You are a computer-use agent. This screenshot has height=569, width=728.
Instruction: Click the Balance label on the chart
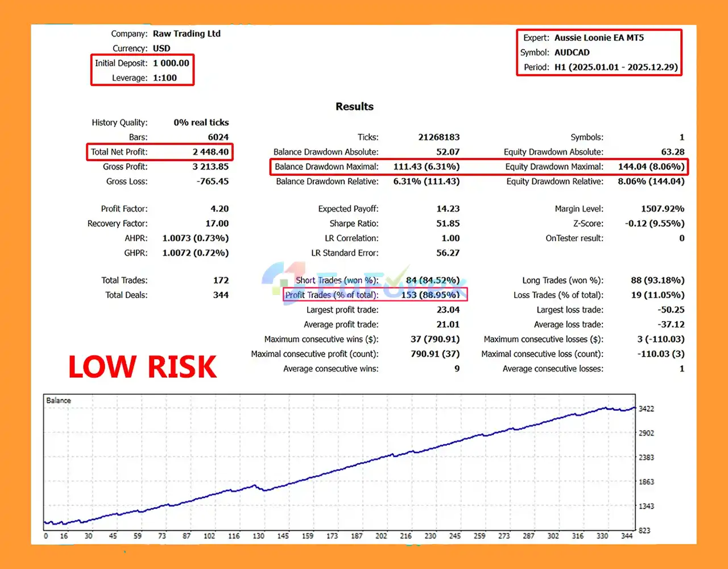point(59,401)
